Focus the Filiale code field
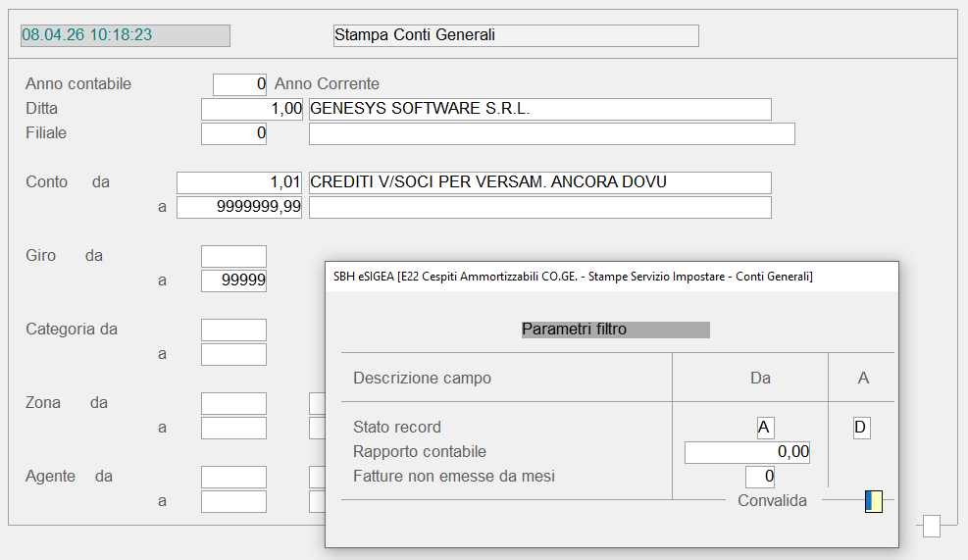968x560 pixels. [233, 133]
